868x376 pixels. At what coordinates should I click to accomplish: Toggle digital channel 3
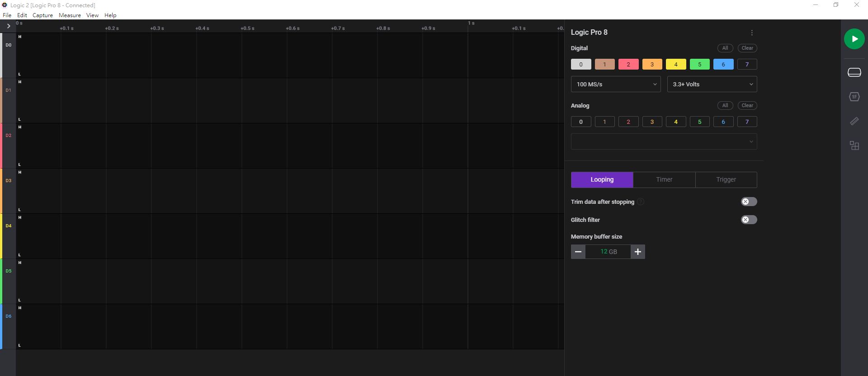pos(652,64)
